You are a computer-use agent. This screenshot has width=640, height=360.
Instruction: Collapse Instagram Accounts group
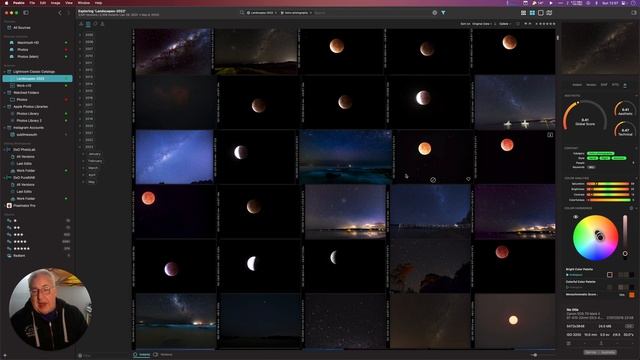point(4,128)
